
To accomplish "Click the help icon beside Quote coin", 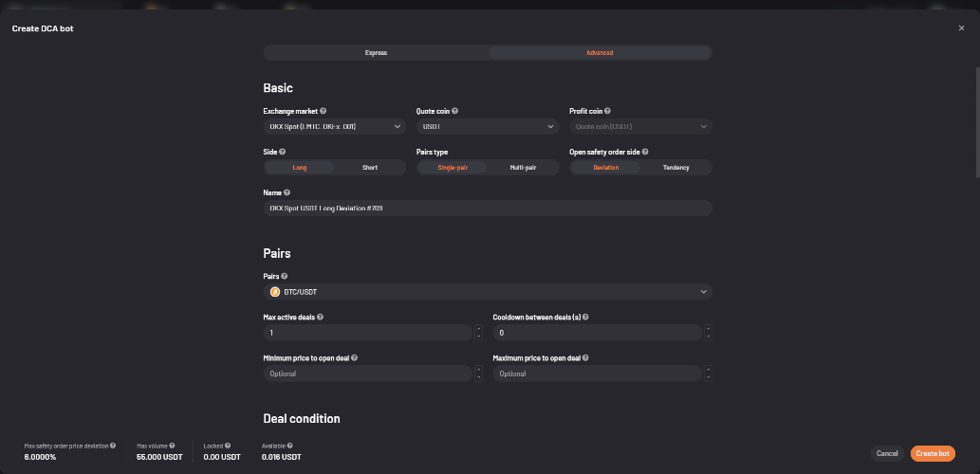I will click(x=455, y=111).
